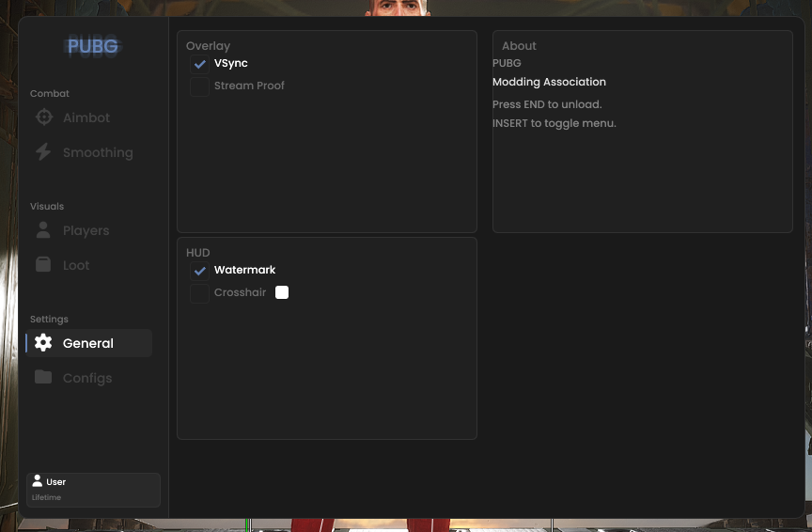The image size is (812, 532).
Task: Click the 'Settings' sidebar category label
Action: 49,319
